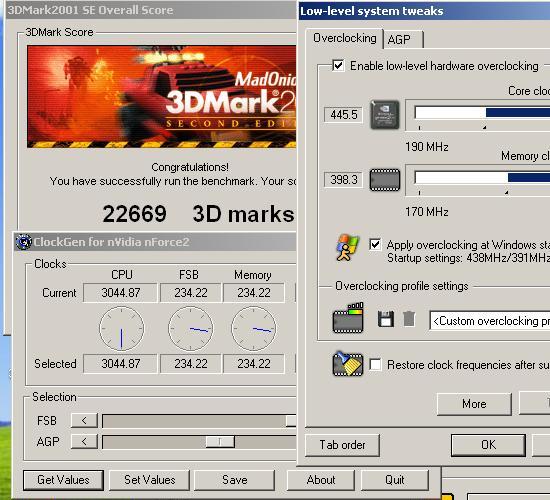This screenshot has width=550, height=500.
Task: Click the Save button in ClockGen
Action: [234, 480]
